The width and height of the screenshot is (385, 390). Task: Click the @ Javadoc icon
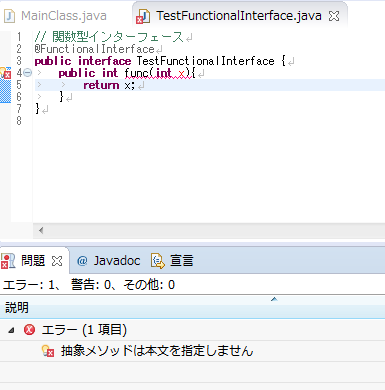tap(82, 261)
